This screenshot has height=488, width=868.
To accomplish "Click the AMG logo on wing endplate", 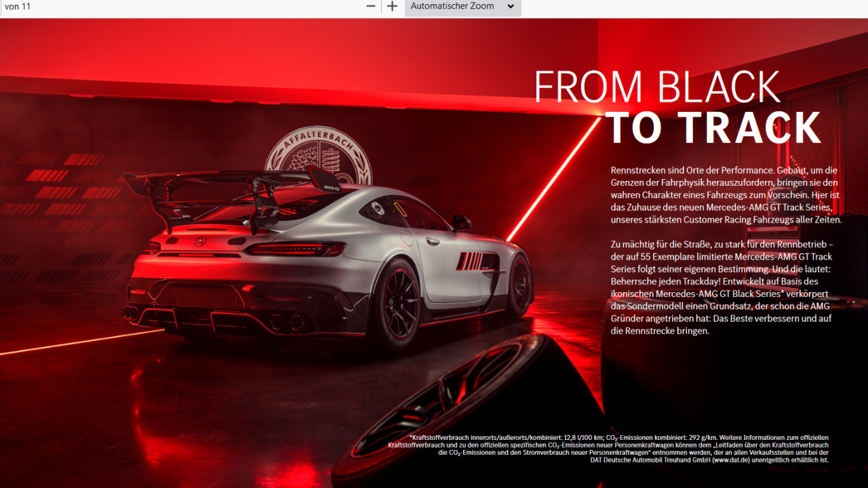I will point(331,188).
